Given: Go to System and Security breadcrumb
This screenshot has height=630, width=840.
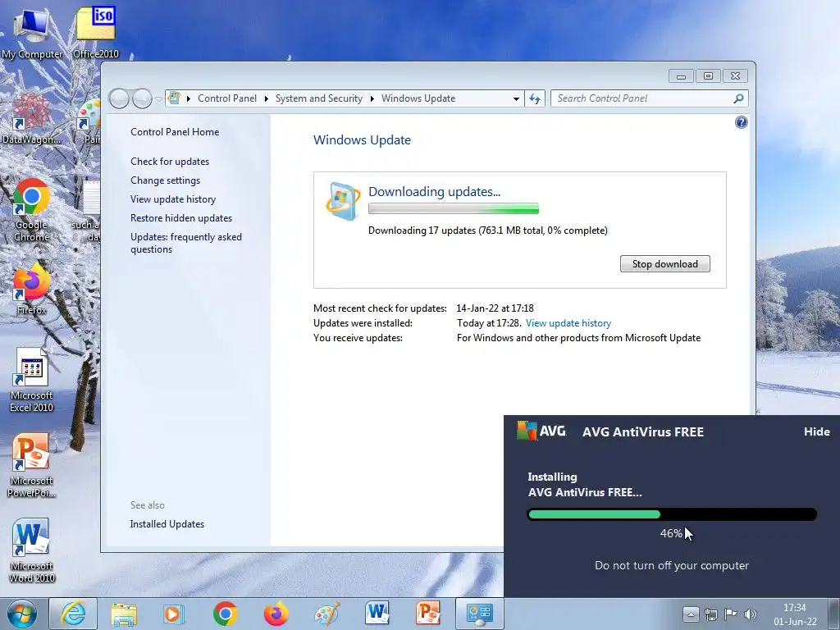Looking at the screenshot, I should 319,98.
